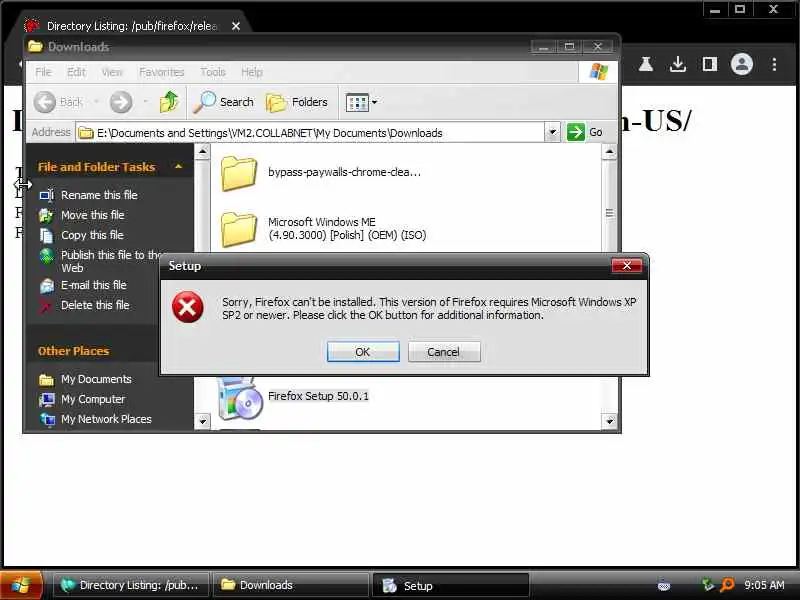
Task: Click file list scrollbar up arrow
Action: pos(609,152)
